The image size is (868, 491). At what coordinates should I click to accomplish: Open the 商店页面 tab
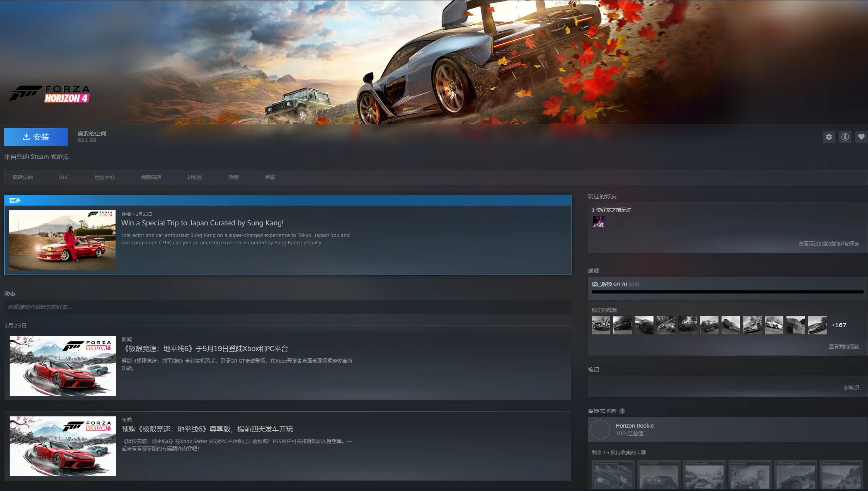[23, 177]
